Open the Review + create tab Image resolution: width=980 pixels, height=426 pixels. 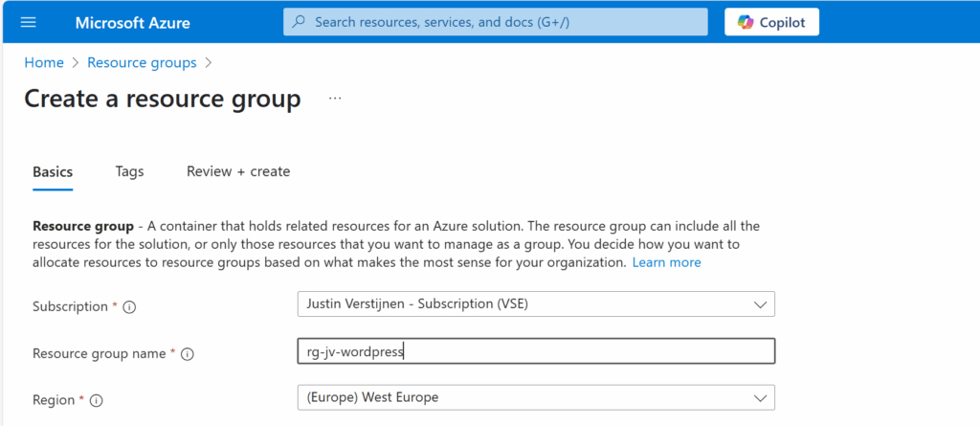tap(238, 171)
